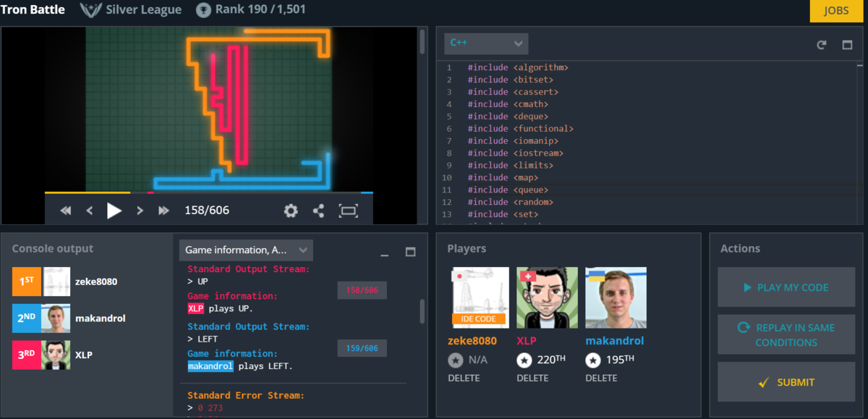The width and height of the screenshot is (868, 419).
Task: Click 'makandrol plays LEFT.' console line
Action: (x=240, y=366)
